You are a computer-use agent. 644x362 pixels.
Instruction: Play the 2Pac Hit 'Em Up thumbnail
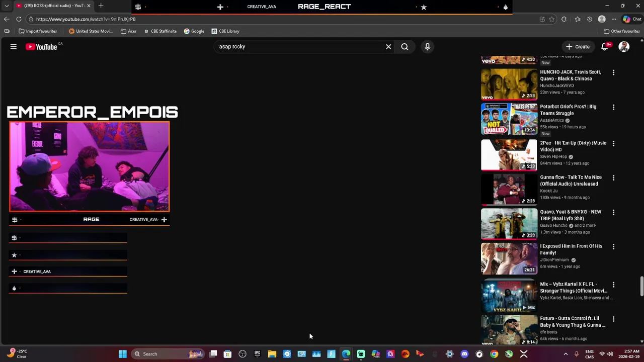coord(509,155)
